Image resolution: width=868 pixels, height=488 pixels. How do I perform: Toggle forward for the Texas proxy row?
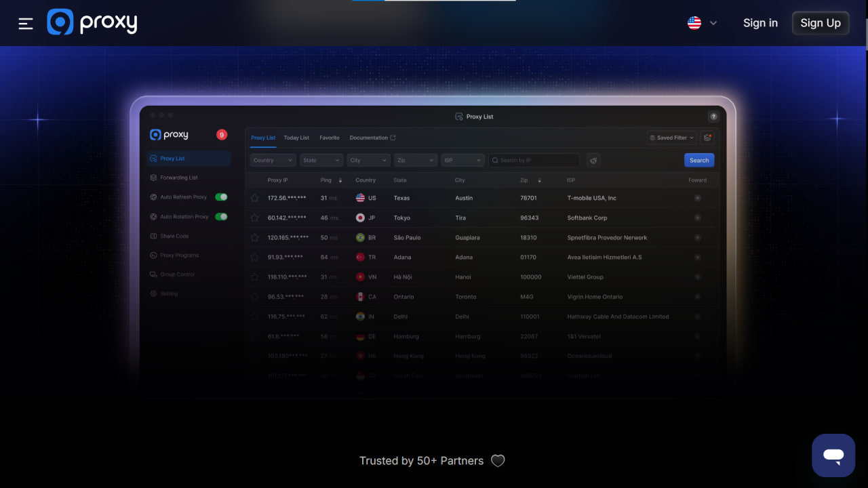(697, 198)
